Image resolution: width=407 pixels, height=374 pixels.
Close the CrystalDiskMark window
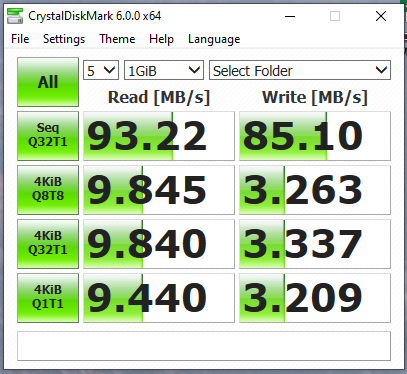(381, 16)
